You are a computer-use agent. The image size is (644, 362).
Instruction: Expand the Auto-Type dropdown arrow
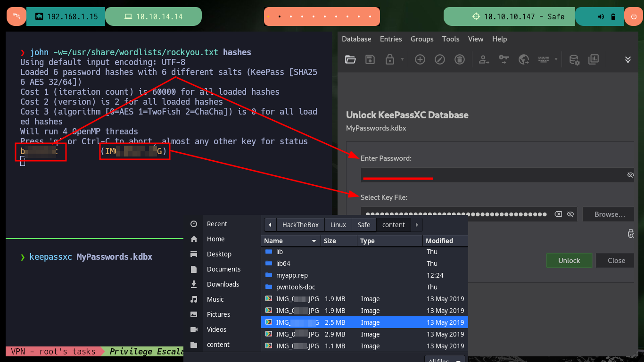coord(556,59)
